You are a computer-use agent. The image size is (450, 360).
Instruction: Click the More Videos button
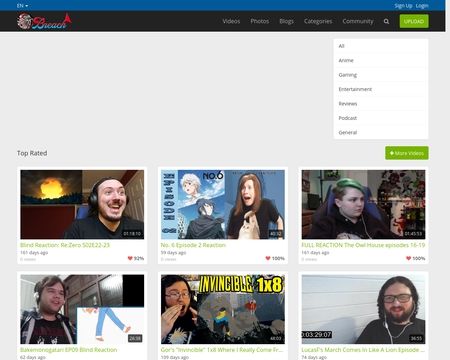[x=407, y=153]
